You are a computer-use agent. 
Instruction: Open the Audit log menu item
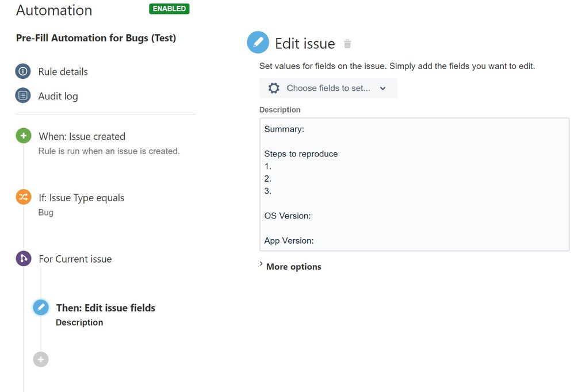pos(58,96)
